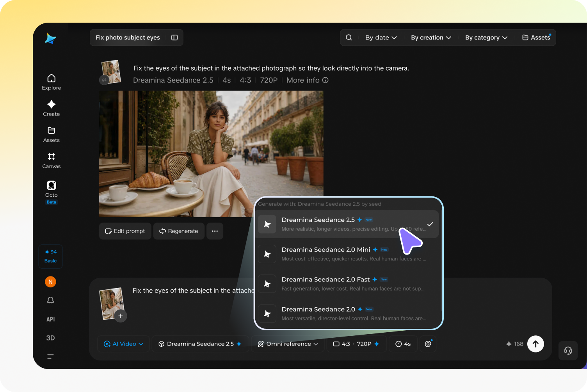Open the notifications bell

[50, 300]
